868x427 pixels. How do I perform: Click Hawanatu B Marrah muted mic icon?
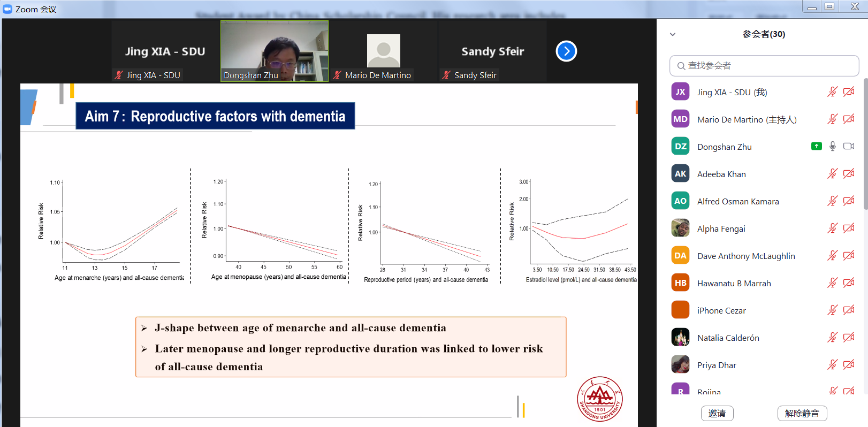click(x=832, y=283)
